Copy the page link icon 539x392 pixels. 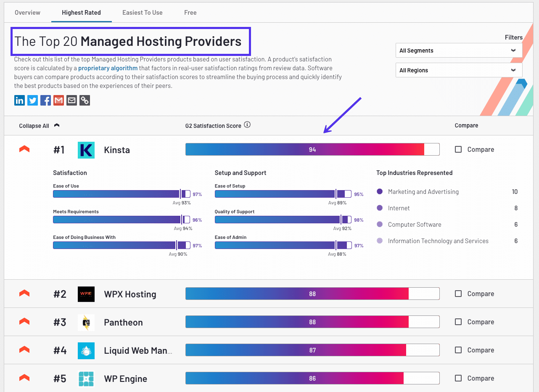pyautogui.click(x=85, y=100)
